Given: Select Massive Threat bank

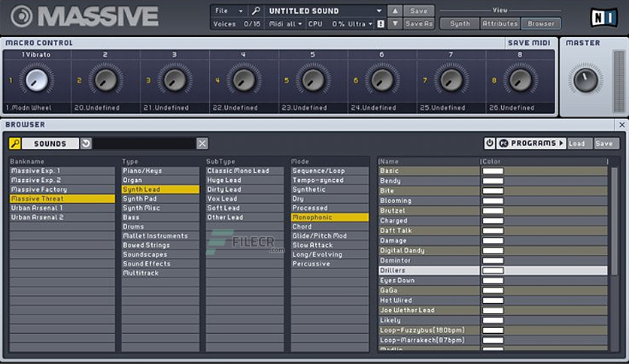Looking at the screenshot, I should pyautogui.click(x=62, y=199).
